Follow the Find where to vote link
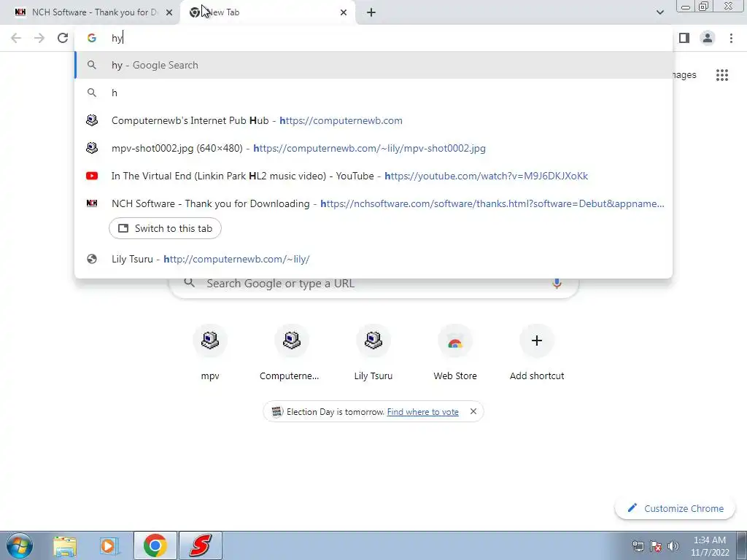 422,412
